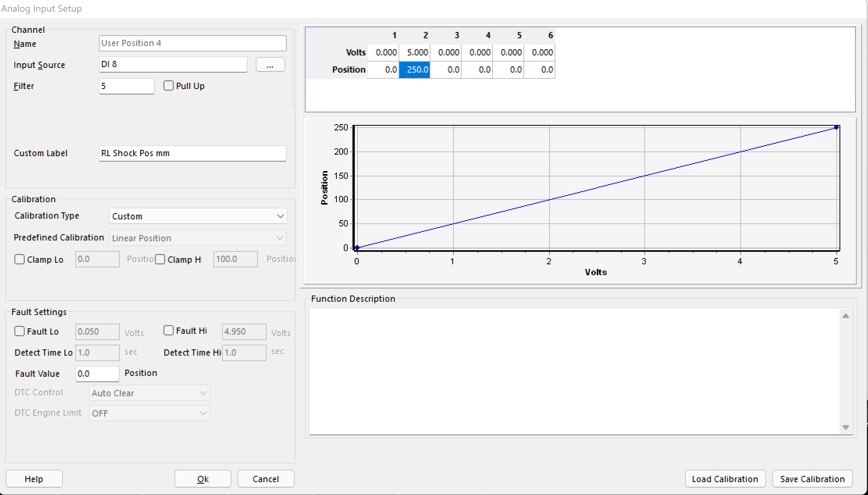Click the Filter value field
868x495 pixels.
[126, 86]
